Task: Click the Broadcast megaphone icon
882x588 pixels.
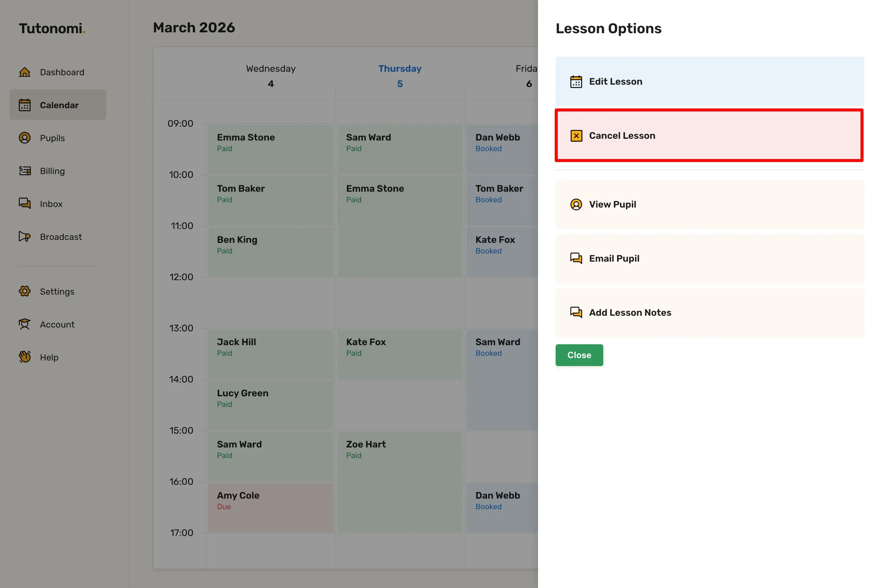Action: point(25,237)
